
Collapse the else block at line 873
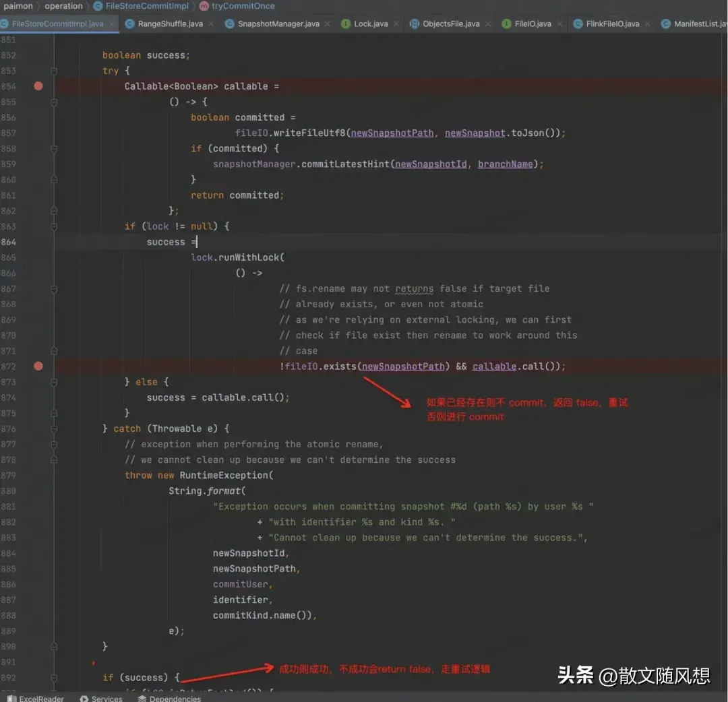click(54, 382)
